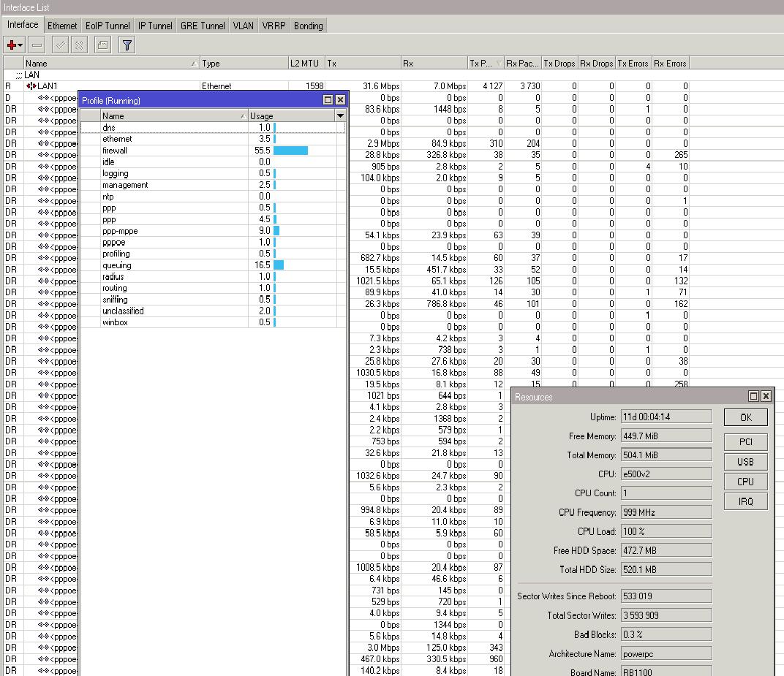Screen dimensions: 784x676
Task: Click the Remove (minus) toolbar button
Action: [x=37, y=45]
